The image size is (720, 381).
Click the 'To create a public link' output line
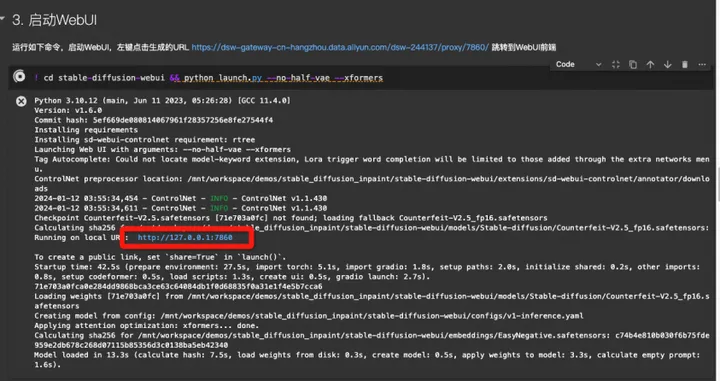coord(160,257)
